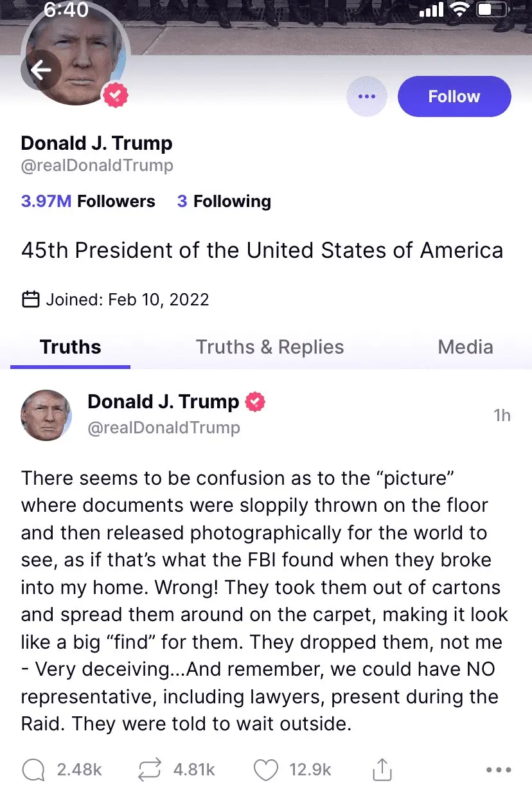Viewport: 532px width, 803px height.
Task: Open the post text about FBI documents
Action: coord(263,601)
